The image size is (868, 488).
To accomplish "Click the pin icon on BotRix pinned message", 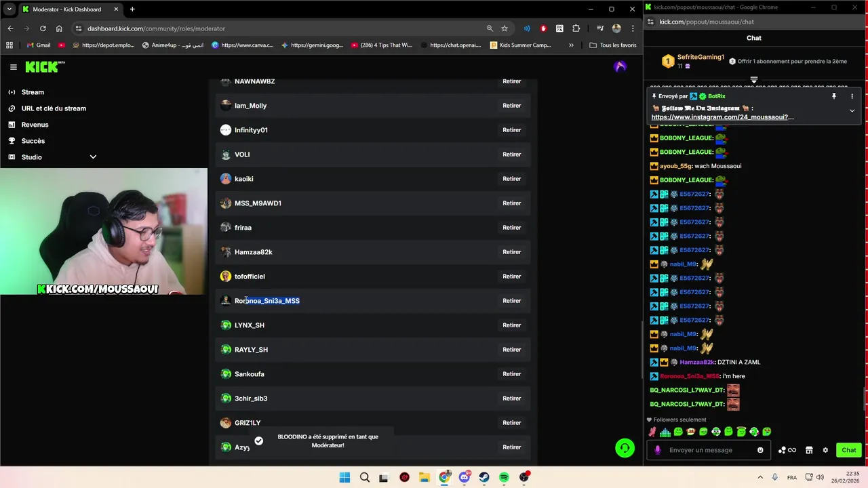I will coord(834,96).
